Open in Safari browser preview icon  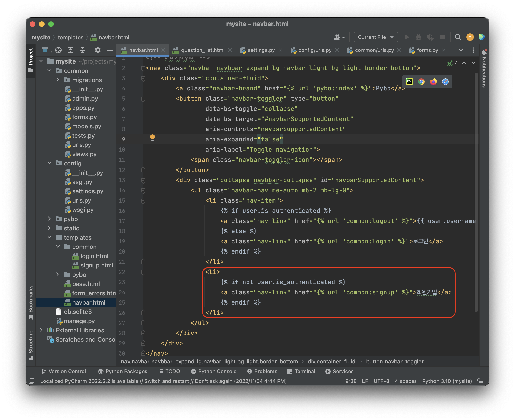click(445, 82)
